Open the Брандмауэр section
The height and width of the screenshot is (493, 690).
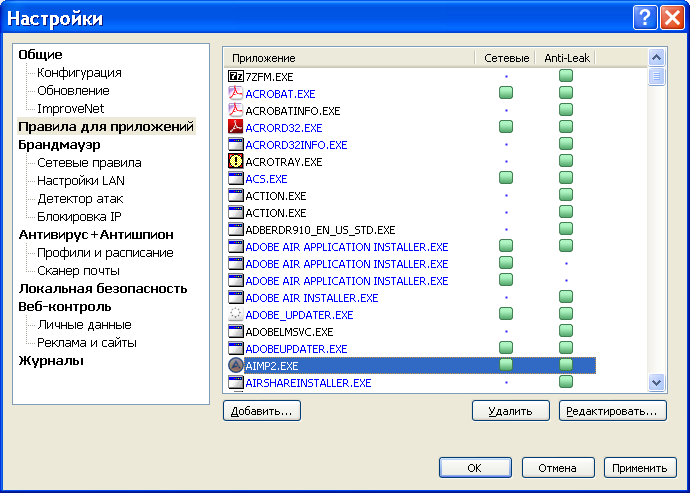(59, 145)
